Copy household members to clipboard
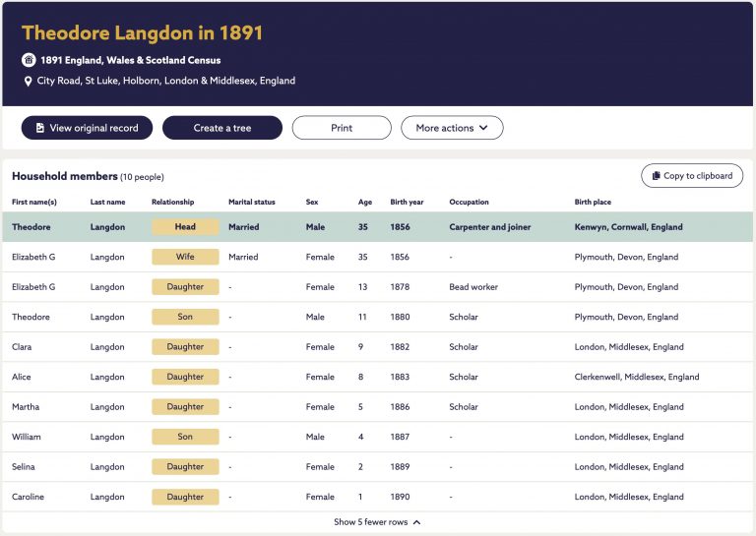 click(x=692, y=176)
